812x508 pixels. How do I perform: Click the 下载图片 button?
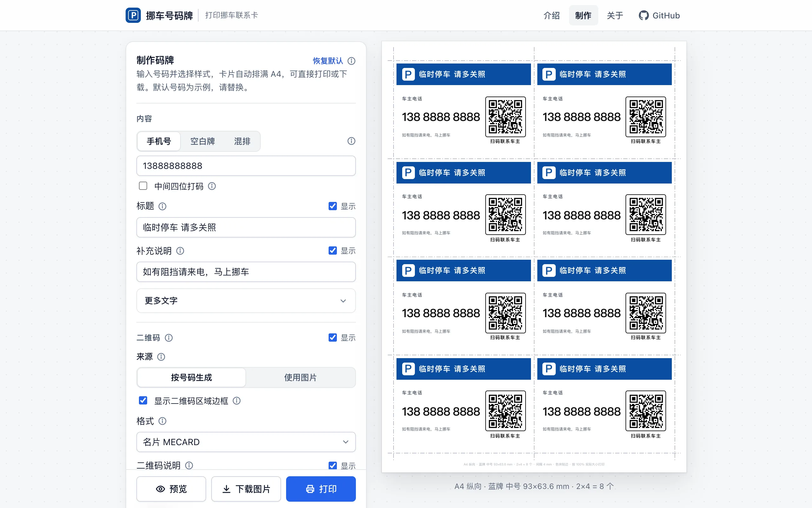tap(246, 489)
